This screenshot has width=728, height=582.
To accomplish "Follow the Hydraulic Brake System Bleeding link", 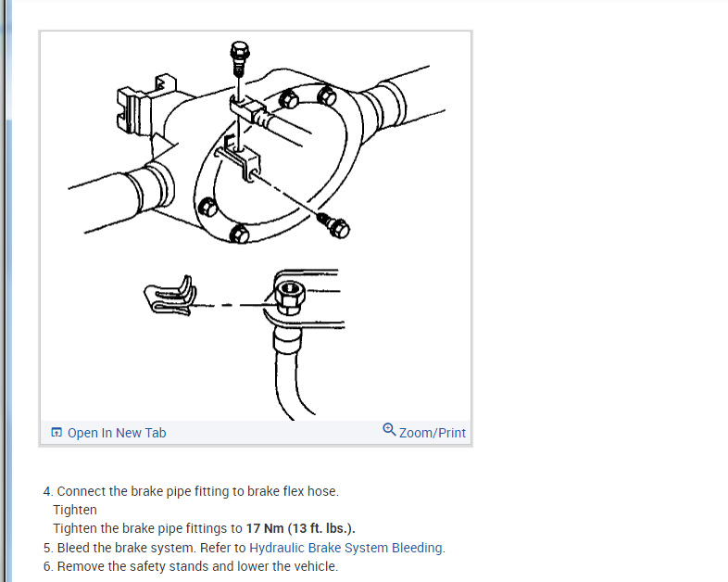I will pos(345,548).
